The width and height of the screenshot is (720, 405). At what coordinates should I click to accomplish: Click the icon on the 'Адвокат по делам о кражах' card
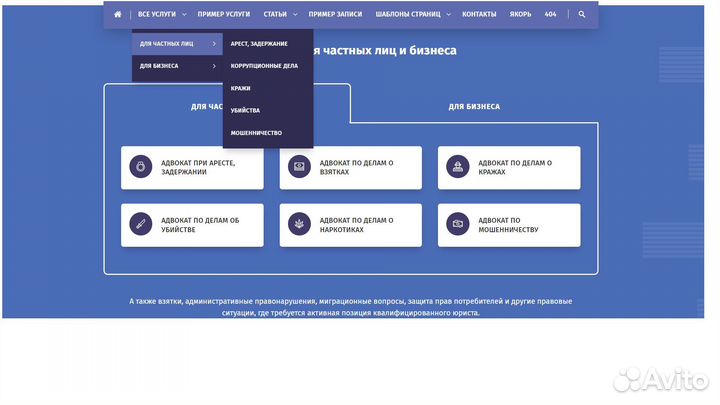point(458,167)
